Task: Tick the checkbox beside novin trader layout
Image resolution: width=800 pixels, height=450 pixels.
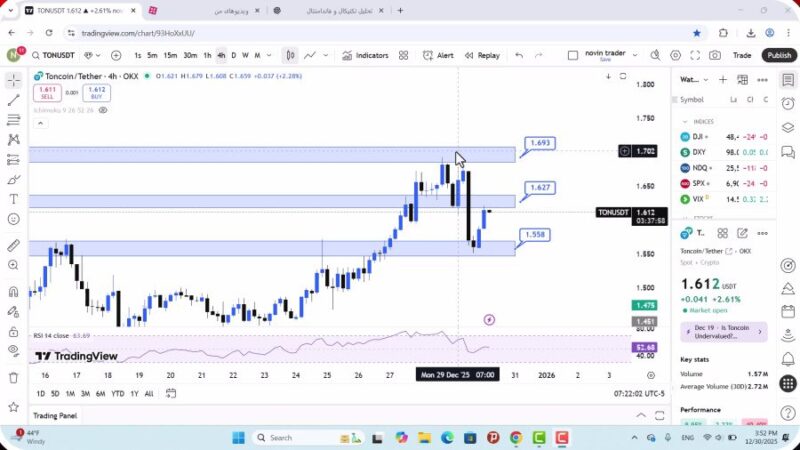Action: (573, 56)
